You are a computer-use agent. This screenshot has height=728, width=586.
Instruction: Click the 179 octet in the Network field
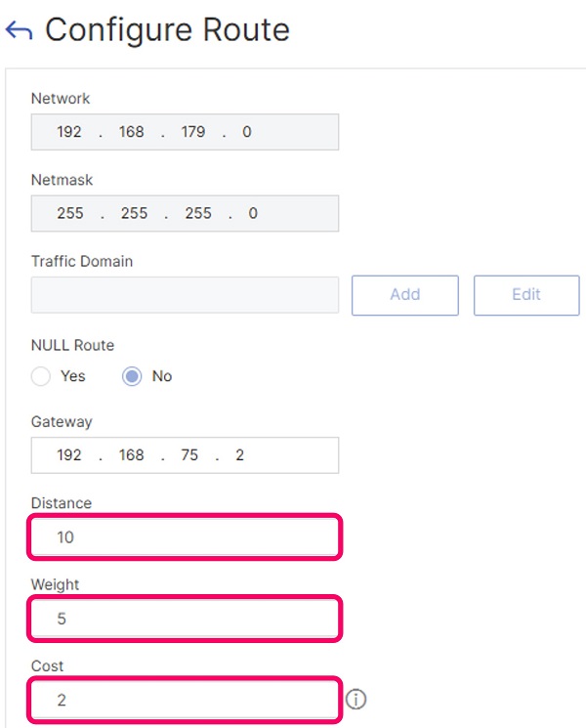pyautogui.click(x=193, y=132)
